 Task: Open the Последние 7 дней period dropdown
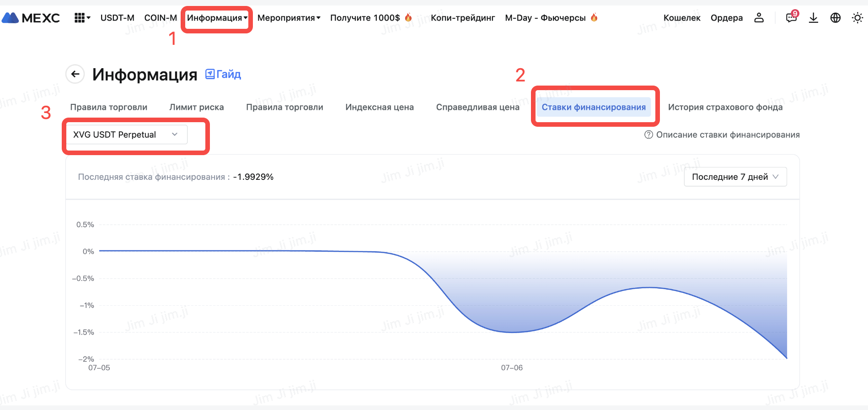point(735,177)
